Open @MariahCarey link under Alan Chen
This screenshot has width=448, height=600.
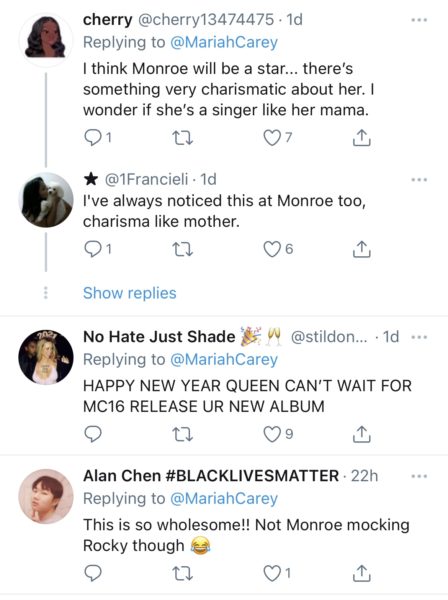tap(223, 499)
